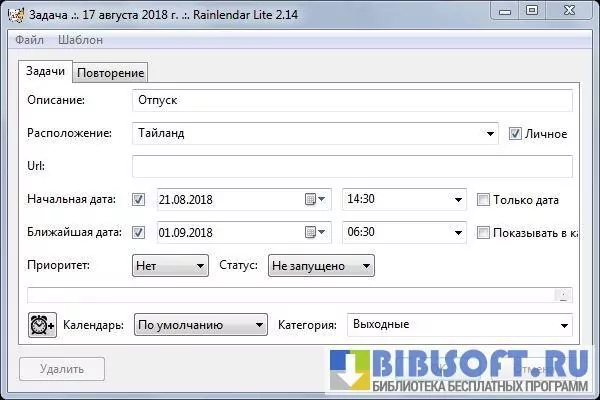
Task: Uncheck the Начальная дата checkbox
Action: coord(139,200)
